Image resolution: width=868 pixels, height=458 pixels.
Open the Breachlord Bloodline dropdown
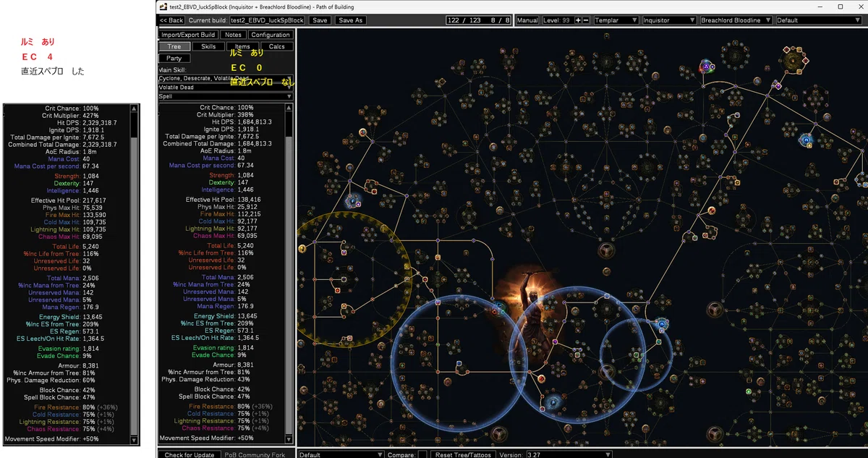tap(736, 20)
